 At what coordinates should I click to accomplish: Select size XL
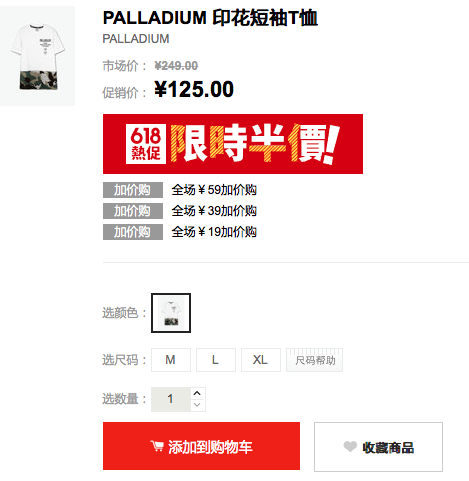(261, 360)
